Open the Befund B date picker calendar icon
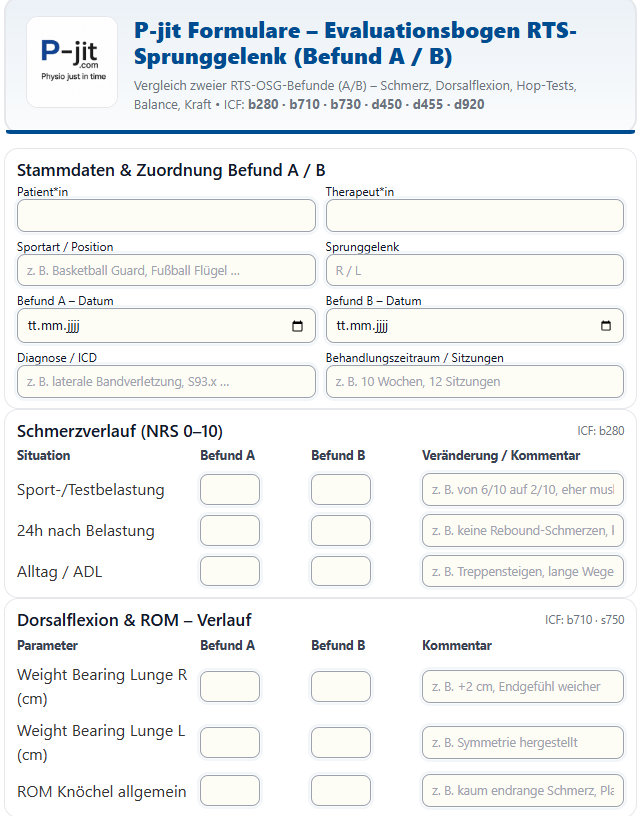 (x=605, y=326)
